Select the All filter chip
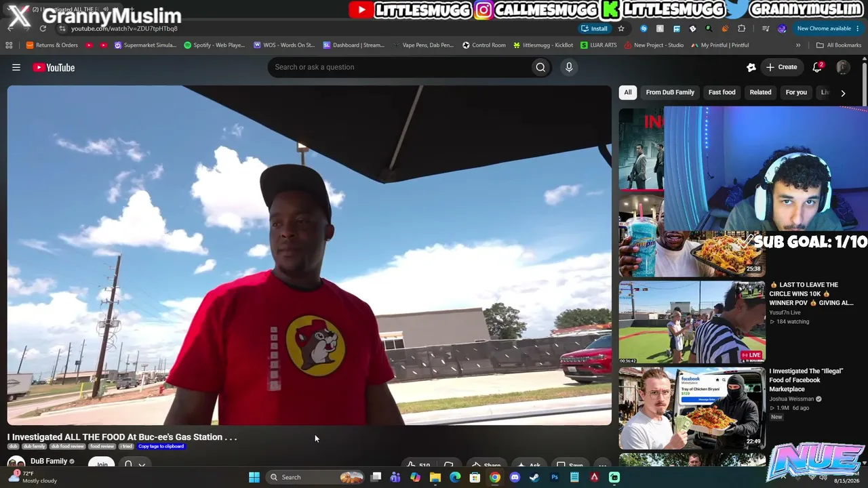Viewport: 868px width, 488px height. pos(628,92)
